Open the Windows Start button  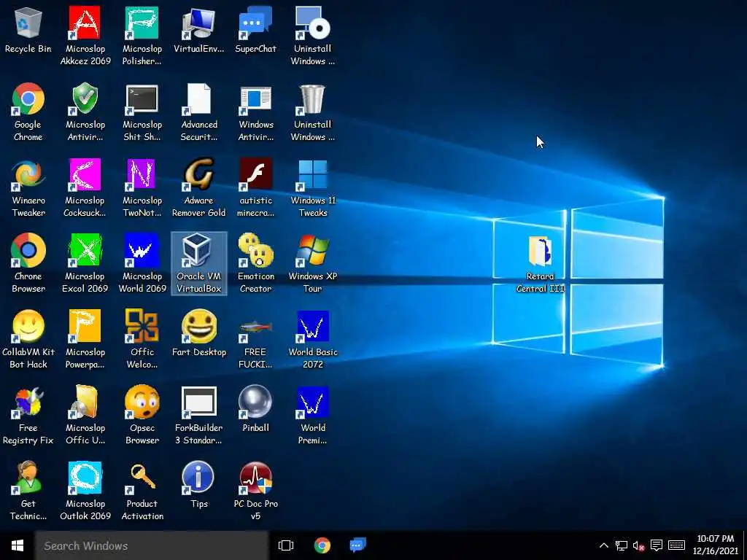(x=18, y=545)
